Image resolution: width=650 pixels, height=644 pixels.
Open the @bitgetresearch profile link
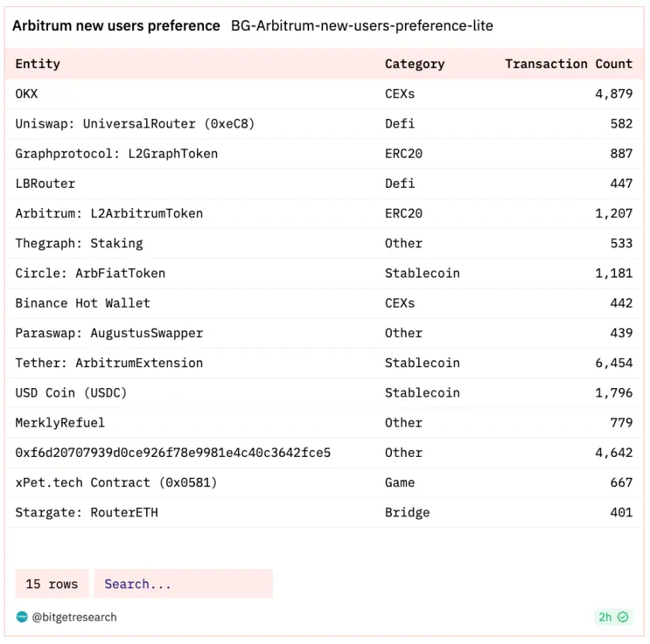pyautogui.click(x=74, y=617)
